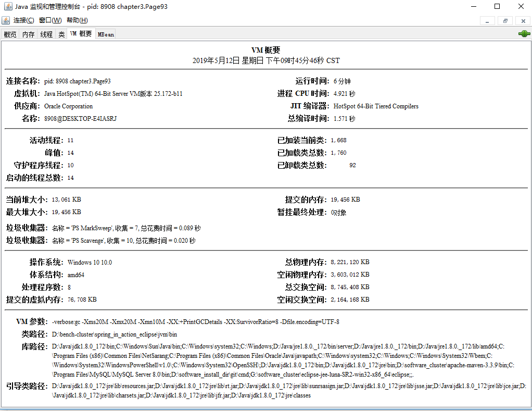Click daemon threads value '10'
This screenshot has height=411, width=532.
tap(70, 165)
